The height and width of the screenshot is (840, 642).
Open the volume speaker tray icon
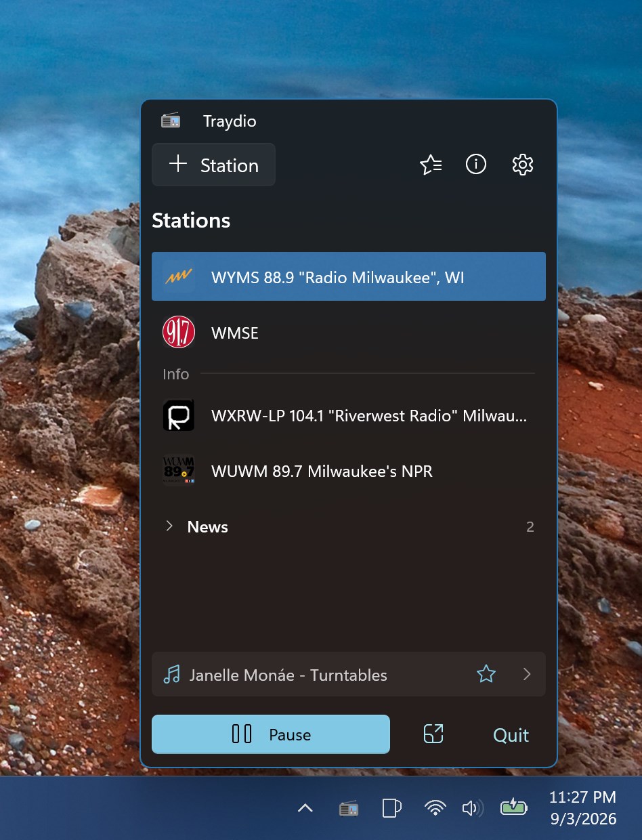coord(473,807)
